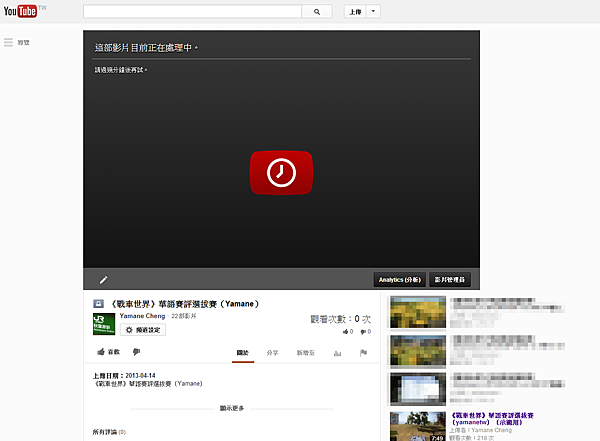The height and width of the screenshot is (441, 600).
Task: Switch to the 分享 share tab
Action: [x=272, y=353]
